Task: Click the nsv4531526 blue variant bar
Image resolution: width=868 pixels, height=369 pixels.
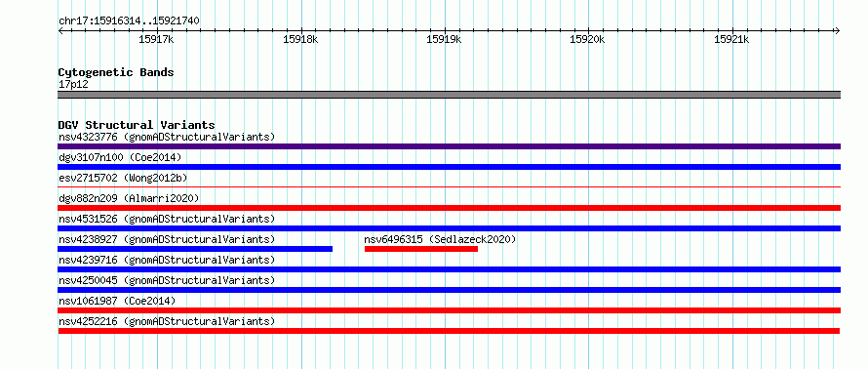Action: tap(449, 228)
